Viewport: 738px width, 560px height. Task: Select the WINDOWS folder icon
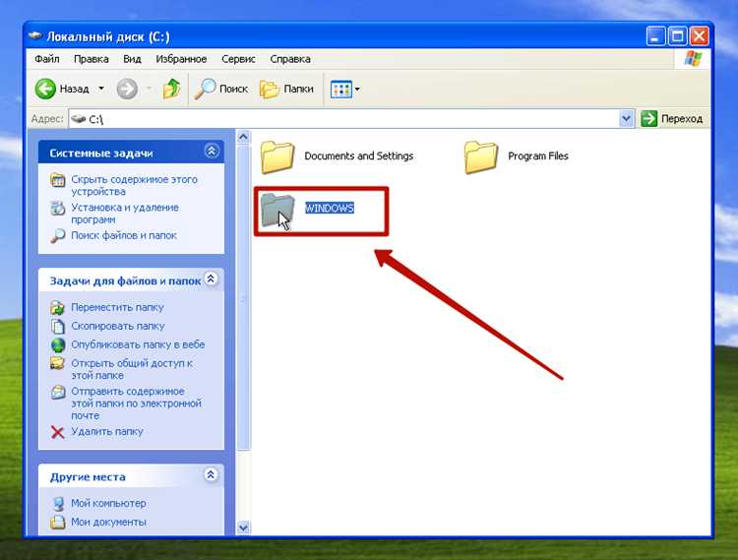coord(277,210)
